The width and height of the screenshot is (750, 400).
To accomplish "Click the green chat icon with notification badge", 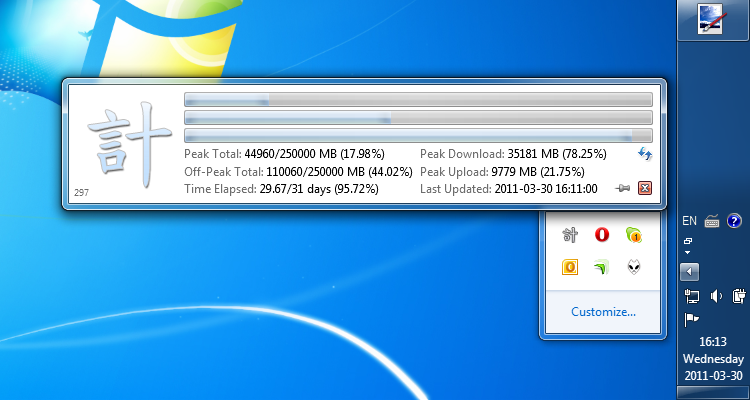I will (633, 235).
